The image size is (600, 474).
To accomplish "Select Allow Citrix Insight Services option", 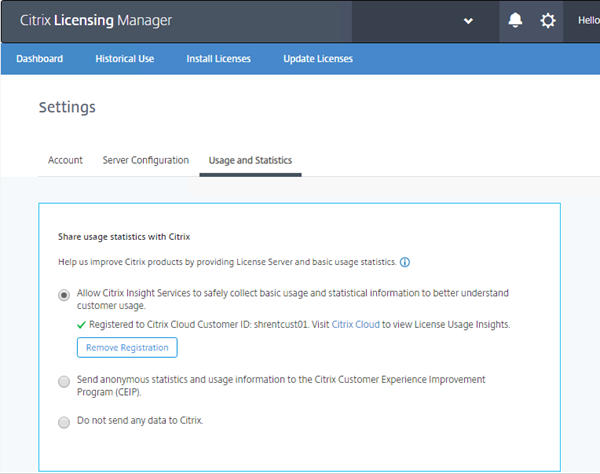I will (65, 294).
